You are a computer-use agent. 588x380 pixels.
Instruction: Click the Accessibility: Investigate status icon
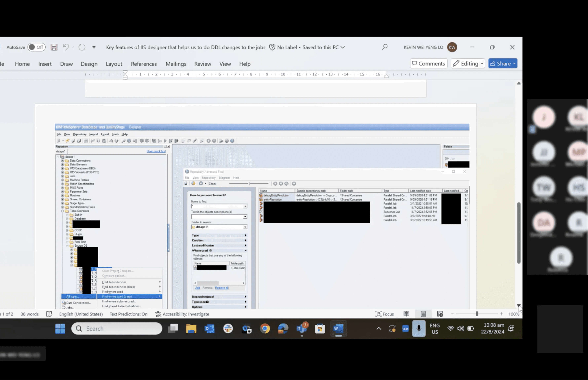coord(158,314)
